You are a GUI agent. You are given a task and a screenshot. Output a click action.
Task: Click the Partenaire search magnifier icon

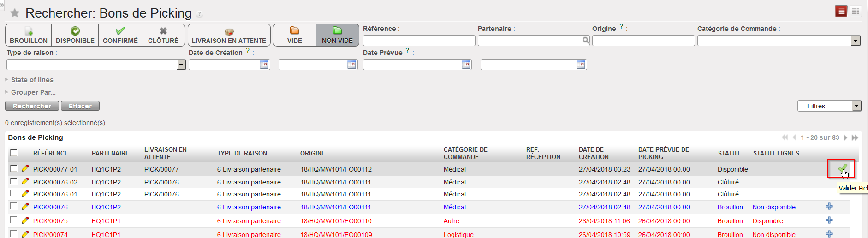pyautogui.click(x=585, y=41)
